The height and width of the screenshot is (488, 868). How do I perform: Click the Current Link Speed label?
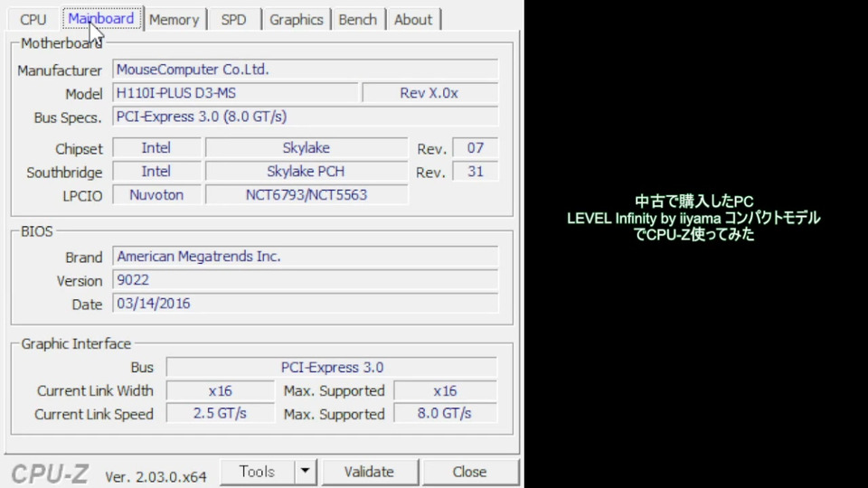(x=93, y=415)
